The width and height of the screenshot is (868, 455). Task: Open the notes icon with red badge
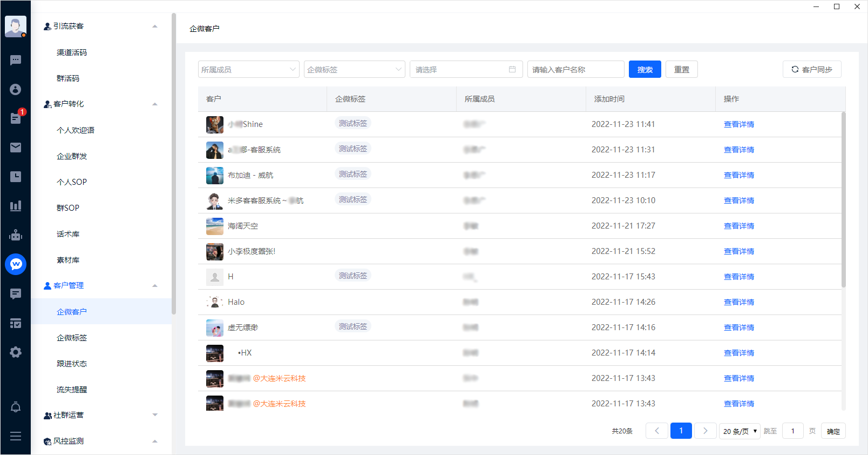[16, 118]
